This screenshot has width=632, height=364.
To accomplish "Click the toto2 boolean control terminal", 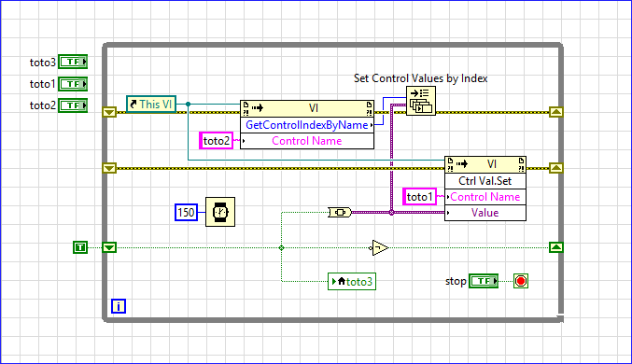I will coord(73,105).
